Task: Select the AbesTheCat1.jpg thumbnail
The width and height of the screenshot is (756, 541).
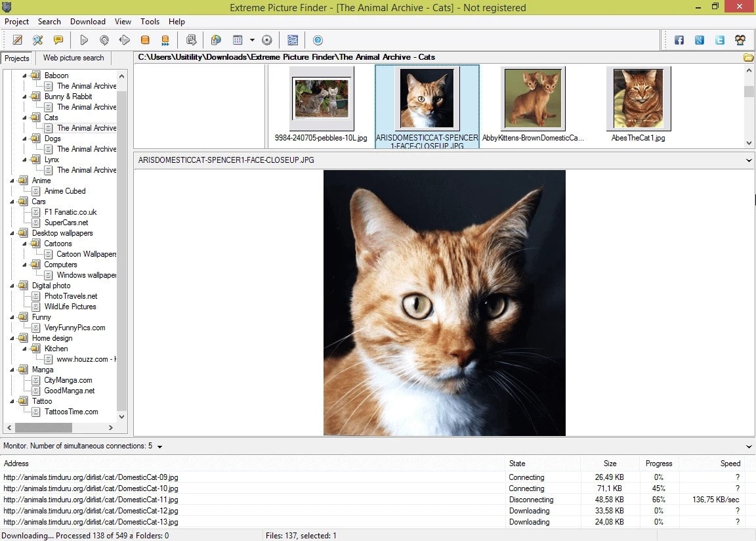Action: point(638,104)
